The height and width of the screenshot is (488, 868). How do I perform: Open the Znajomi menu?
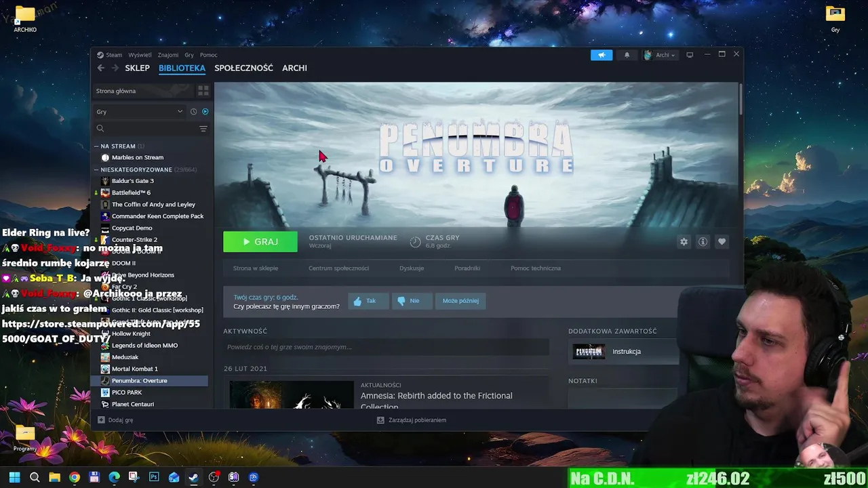coord(168,55)
